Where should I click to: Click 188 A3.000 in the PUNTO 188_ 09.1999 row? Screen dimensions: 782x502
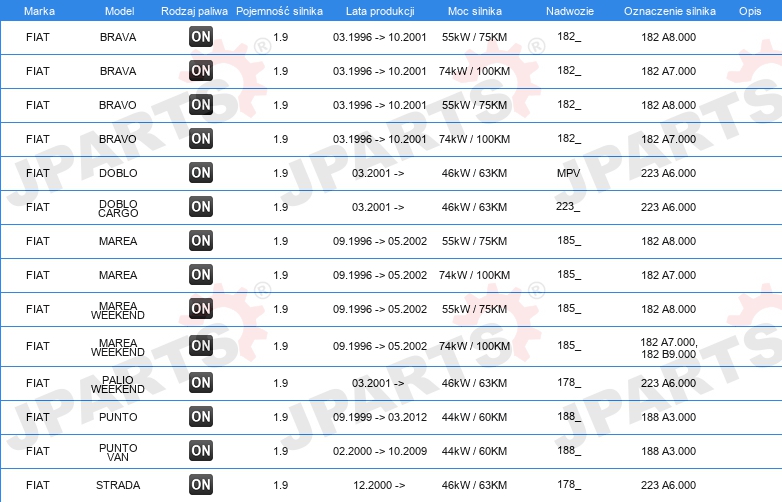(x=668, y=417)
